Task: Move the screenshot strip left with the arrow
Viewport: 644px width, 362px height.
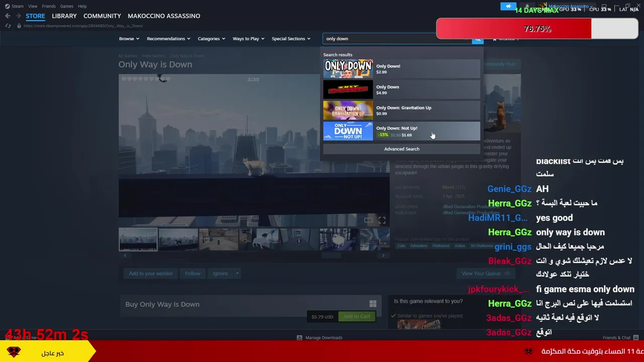Action: pos(125,255)
